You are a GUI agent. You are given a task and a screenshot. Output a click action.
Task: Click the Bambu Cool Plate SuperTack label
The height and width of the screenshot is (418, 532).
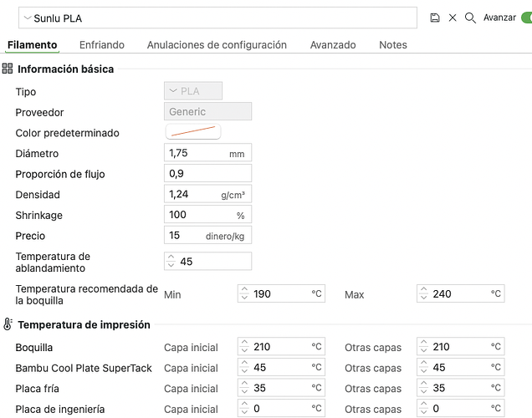[x=84, y=368]
